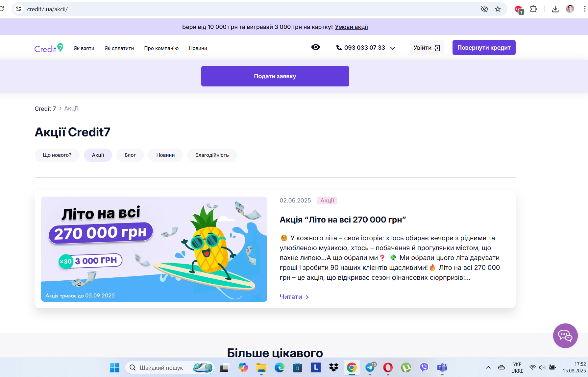
Task: Open Microsoft Edge from taskbar
Action: (280, 367)
